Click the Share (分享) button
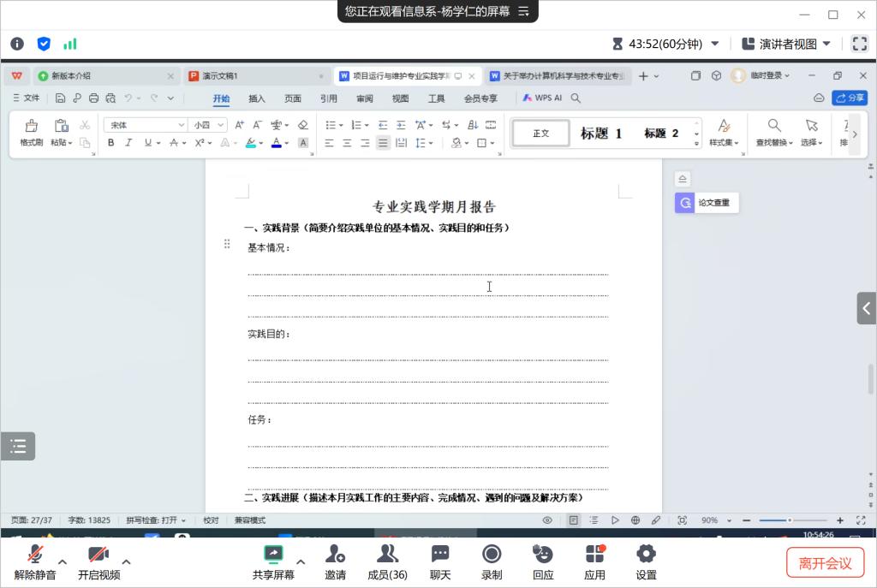Screen dimensions: 877x588 pos(850,98)
